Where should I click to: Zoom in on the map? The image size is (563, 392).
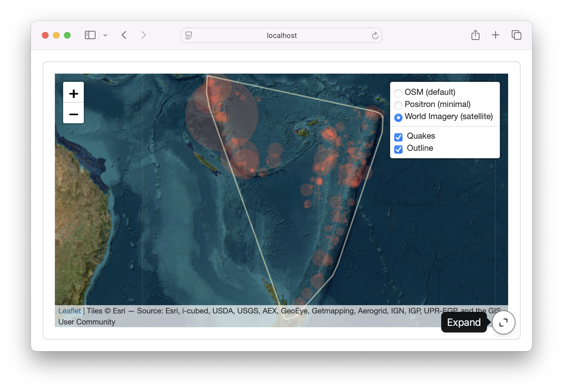(73, 93)
